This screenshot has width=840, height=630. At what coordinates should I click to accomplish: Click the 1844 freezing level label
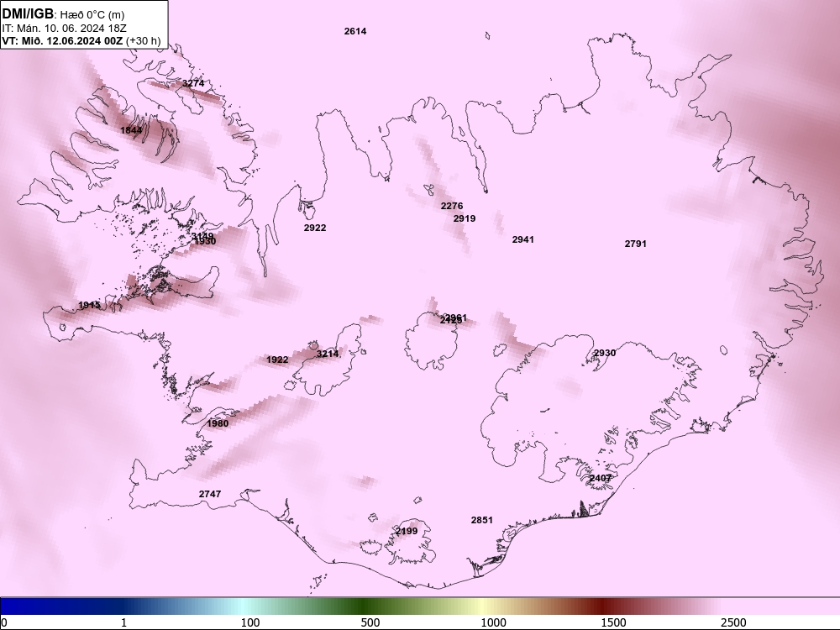131,130
